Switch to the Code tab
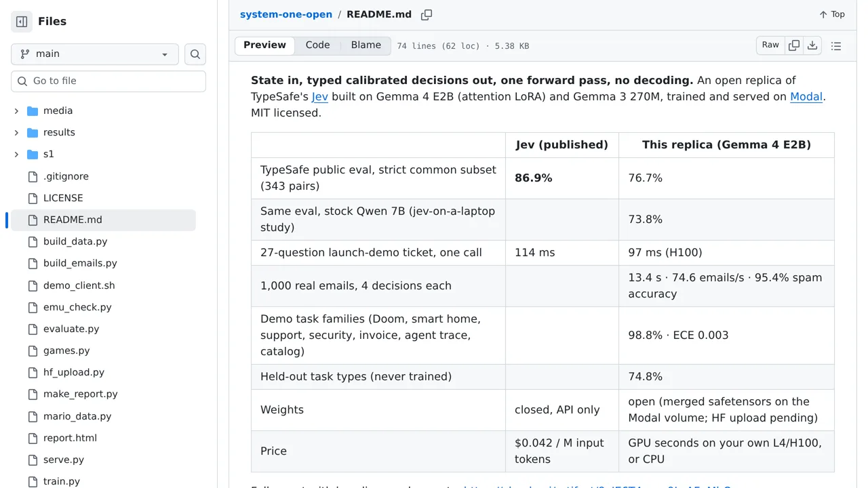The width and height of the screenshot is (868, 488). (x=317, y=45)
